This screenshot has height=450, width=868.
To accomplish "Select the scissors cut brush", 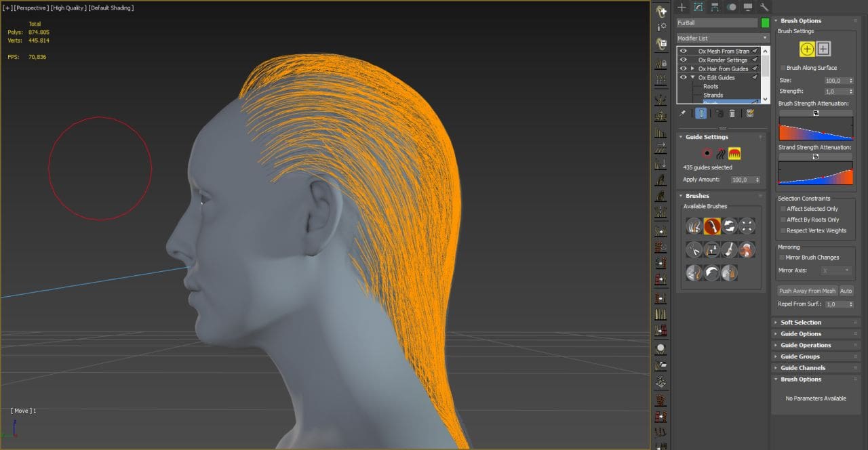I will tap(694, 250).
